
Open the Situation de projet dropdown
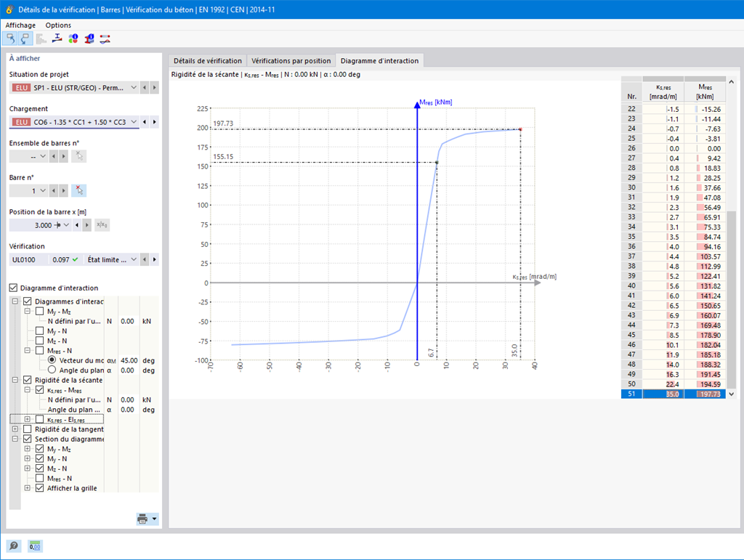(x=134, y=88)
